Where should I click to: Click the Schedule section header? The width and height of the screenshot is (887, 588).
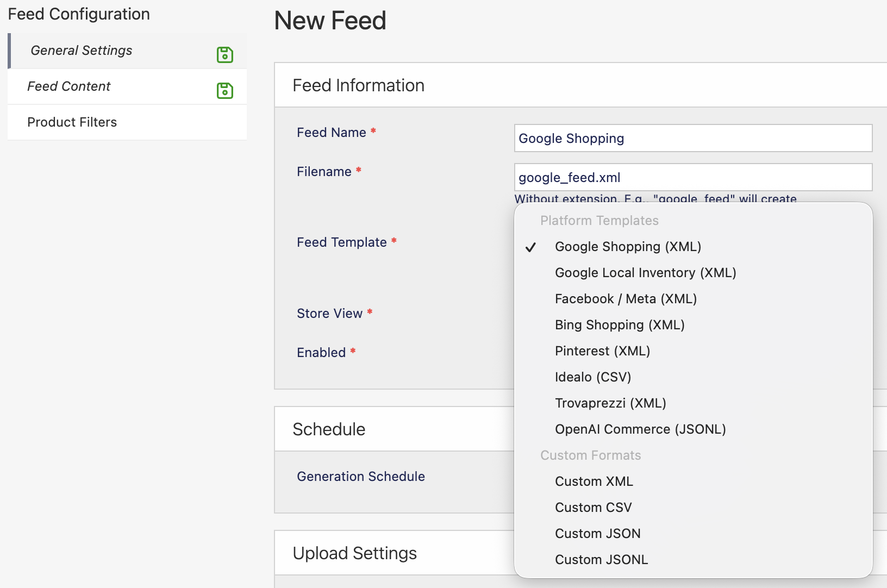coord(329,429)
